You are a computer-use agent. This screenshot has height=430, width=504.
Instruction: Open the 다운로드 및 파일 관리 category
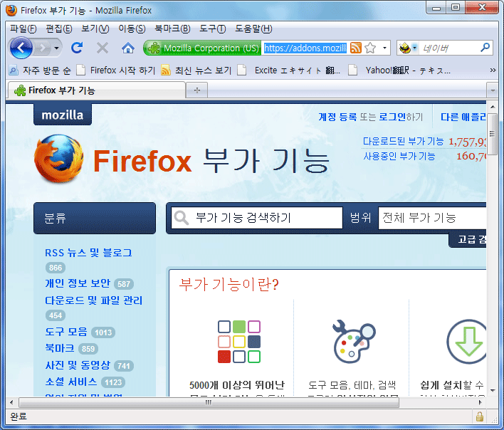[93, 300]
